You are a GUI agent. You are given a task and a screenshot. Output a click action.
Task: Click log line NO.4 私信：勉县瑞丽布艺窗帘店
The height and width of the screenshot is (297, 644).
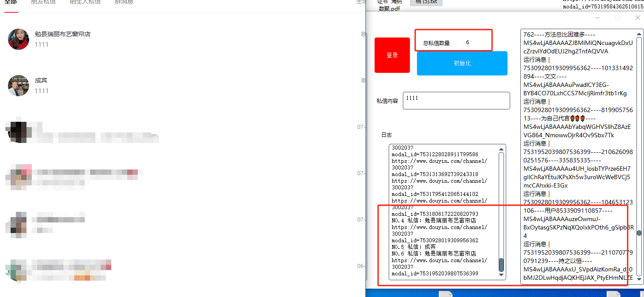434,221
